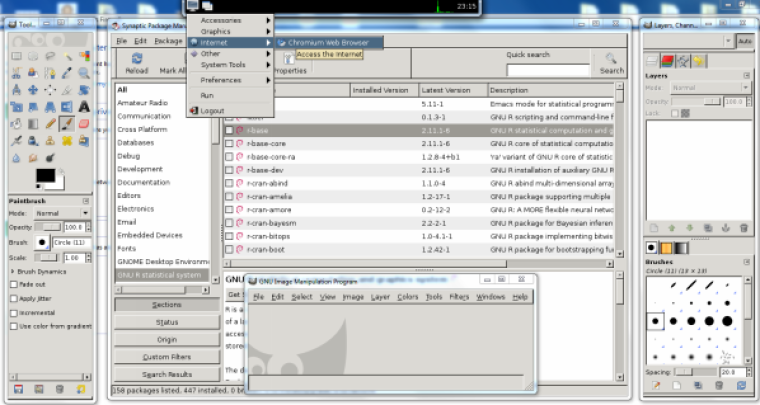This screenshot has height=405, width=760.
Task: Click the edit brush icon below Brushes
Action: [x=656, y=386]
